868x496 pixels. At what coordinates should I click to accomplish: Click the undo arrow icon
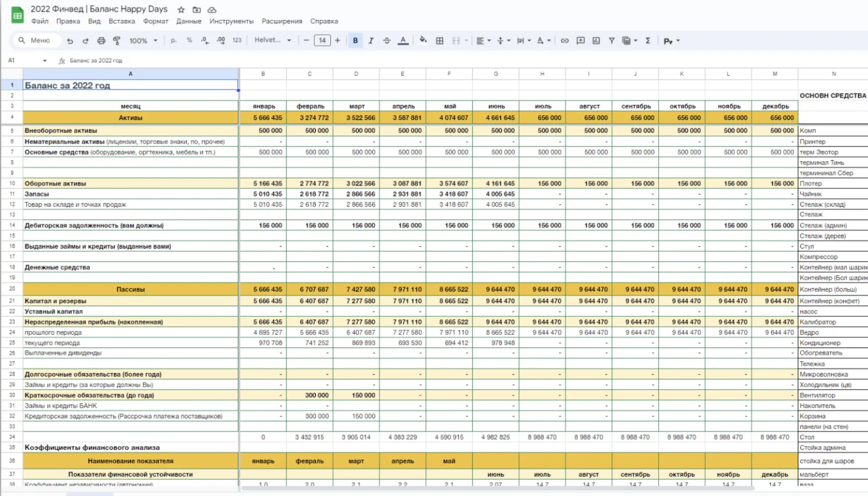pos(70,41)
